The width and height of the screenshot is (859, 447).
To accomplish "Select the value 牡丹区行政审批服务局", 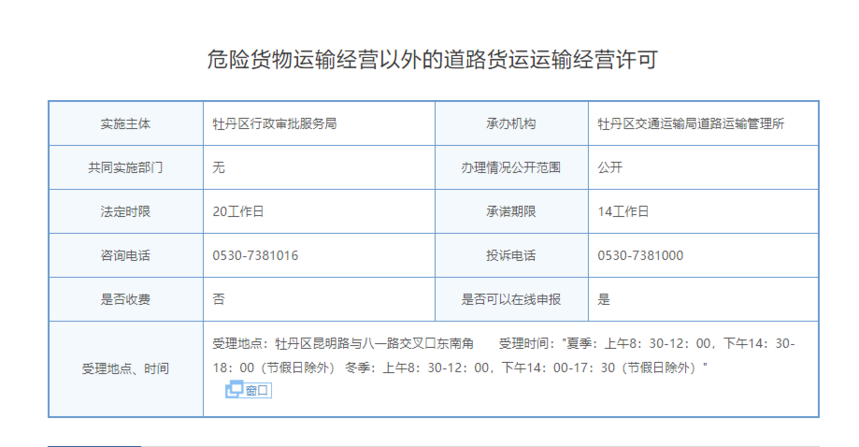I will coord(274,124).
